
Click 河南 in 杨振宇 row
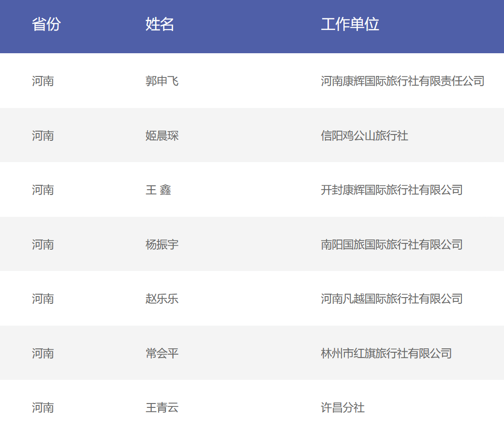(43, 245)
